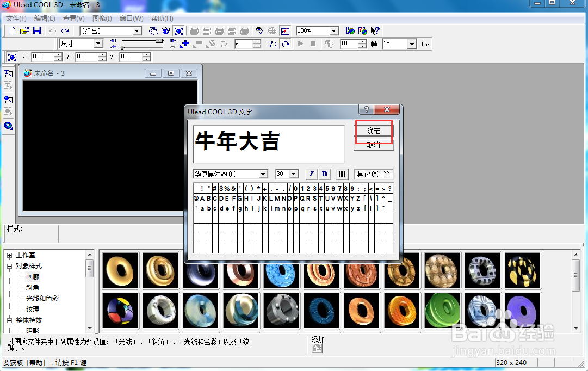The height and width of the screenshot is (371, 588).
Task: Open the 编辑(E) menu
Action: coord(45,18)
